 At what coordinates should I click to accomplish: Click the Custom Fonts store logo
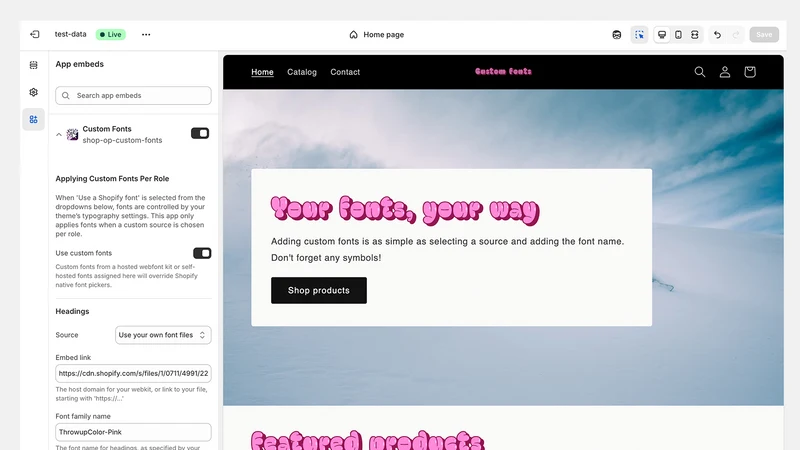click(504, 71)
